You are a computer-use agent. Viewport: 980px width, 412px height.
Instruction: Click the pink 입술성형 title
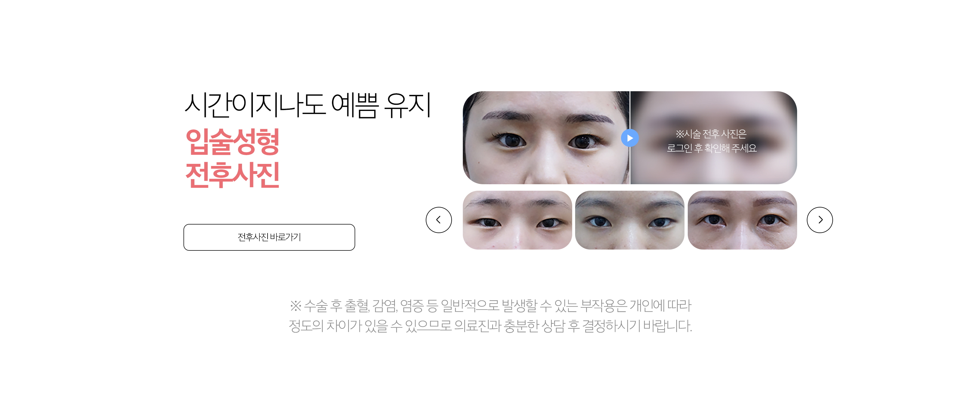(x=233, y=141)
